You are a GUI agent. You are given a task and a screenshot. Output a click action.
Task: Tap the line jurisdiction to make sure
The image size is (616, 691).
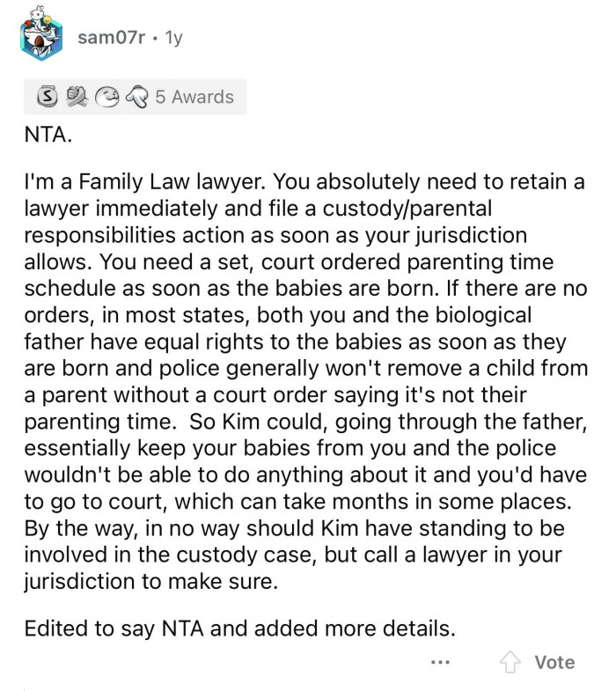pos(151,581)
